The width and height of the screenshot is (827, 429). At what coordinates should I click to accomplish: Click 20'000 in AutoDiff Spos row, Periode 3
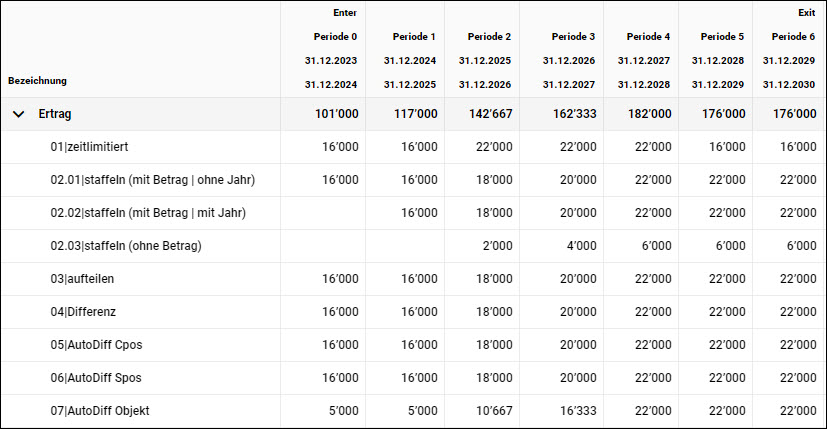pyautogui.click(x=578, y=378)
